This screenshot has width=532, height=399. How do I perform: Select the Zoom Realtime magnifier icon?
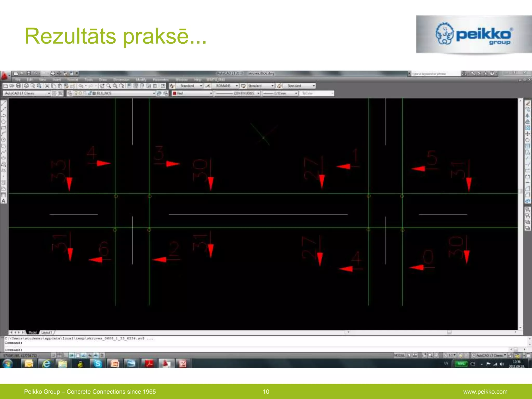(109, 86)
